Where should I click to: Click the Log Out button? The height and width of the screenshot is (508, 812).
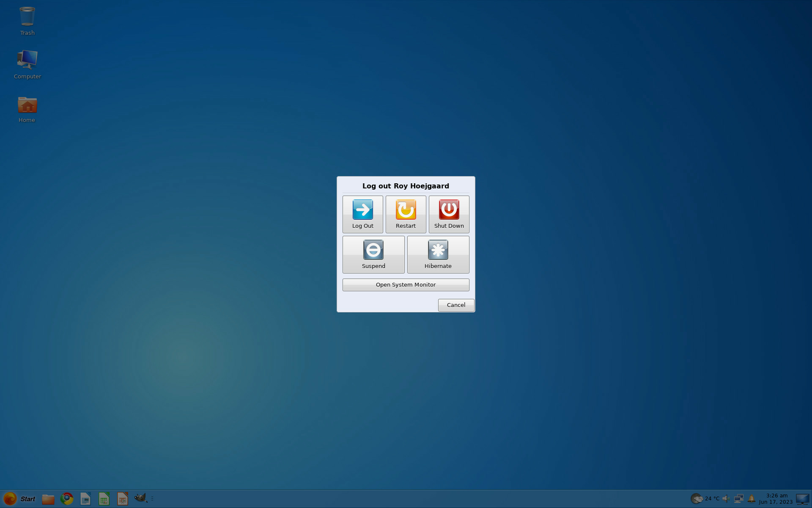(x=362, y=214)
